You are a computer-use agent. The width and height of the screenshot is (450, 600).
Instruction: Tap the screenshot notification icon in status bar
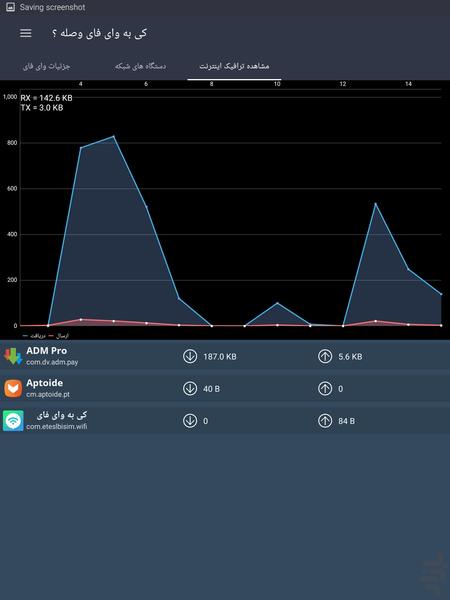[10, 7]
